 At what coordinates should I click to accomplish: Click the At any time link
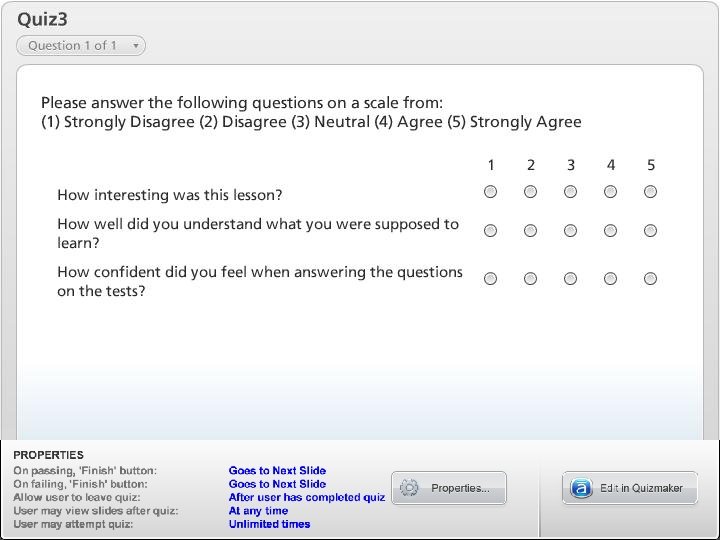click(x=259, y=511)
